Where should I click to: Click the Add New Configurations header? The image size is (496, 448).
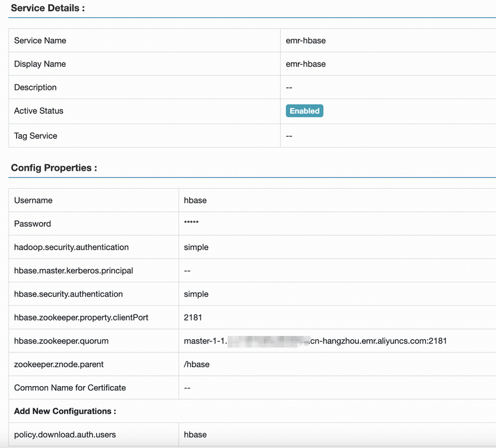coord(64,411)
